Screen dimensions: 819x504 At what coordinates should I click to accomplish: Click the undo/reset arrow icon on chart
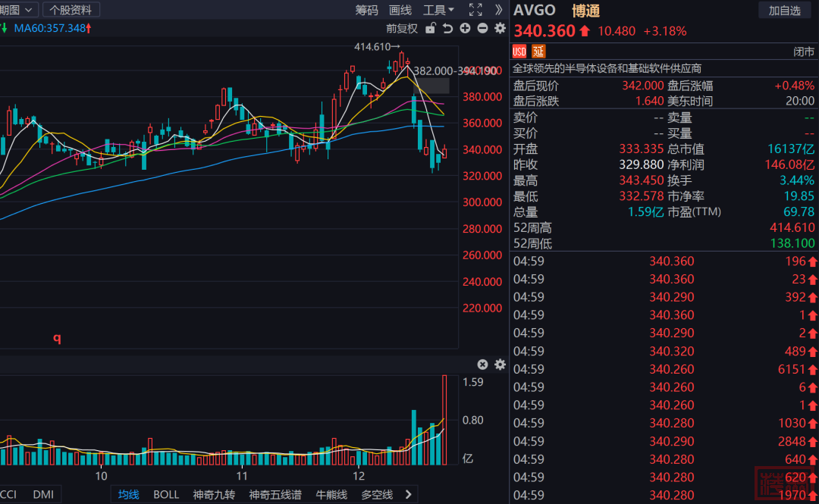[x=447, y=29]
